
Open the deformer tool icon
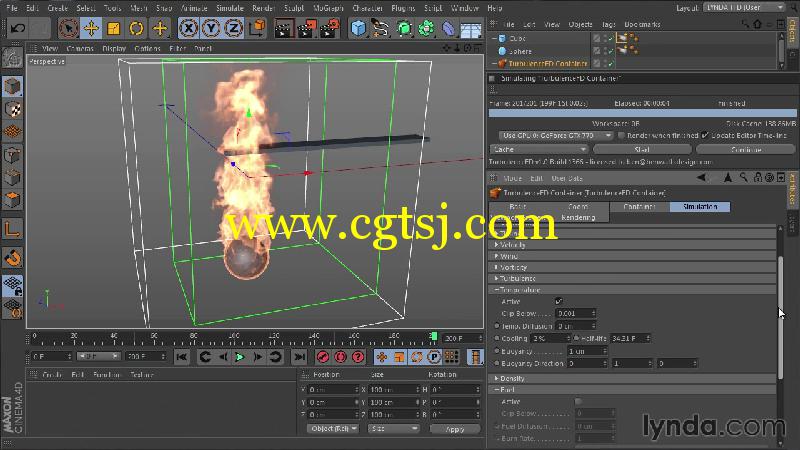click(448, 28)
